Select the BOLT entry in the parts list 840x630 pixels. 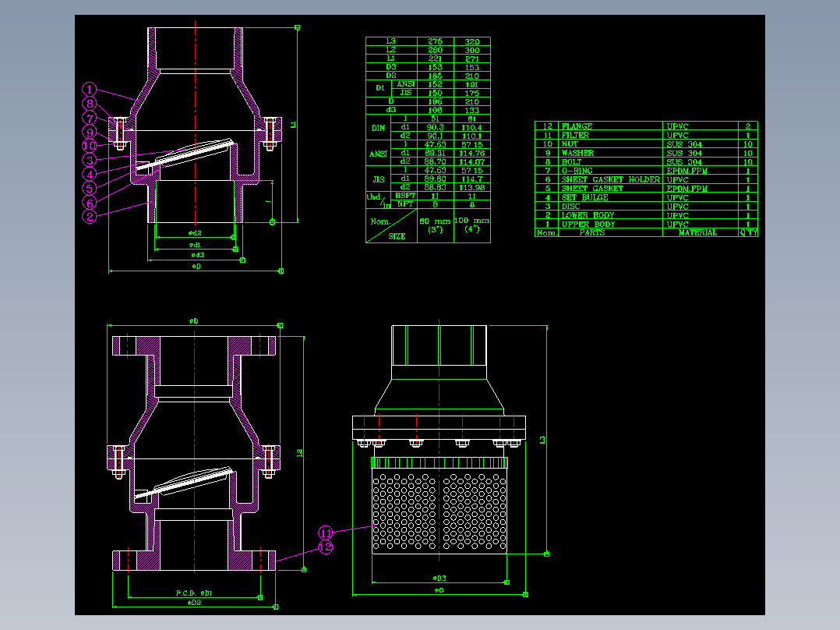click(x=571, y=162)
